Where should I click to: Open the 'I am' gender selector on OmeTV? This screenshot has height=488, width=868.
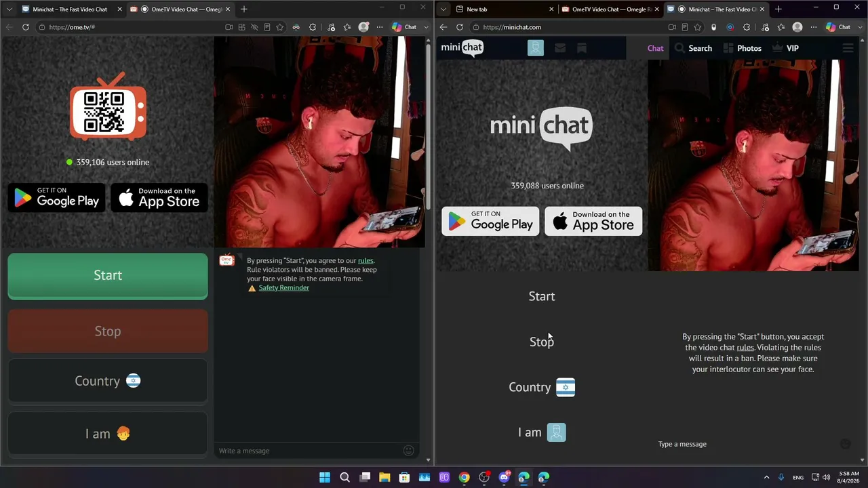point(108,434)
